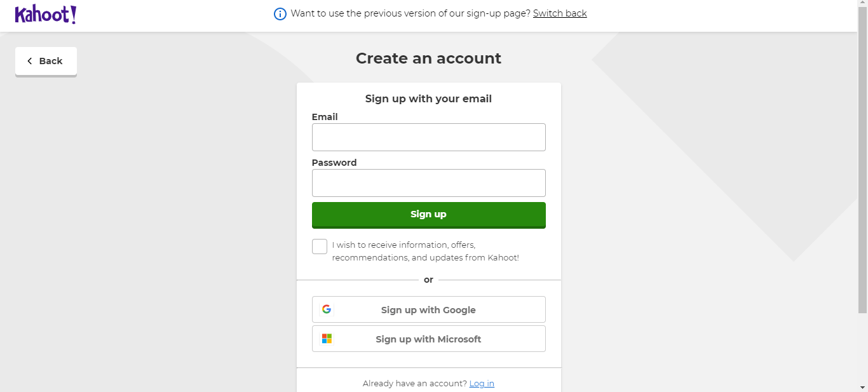Focus the Email input field
This screenshot has width=868, height=392.
pyautogui.click(x=428, y=137)
